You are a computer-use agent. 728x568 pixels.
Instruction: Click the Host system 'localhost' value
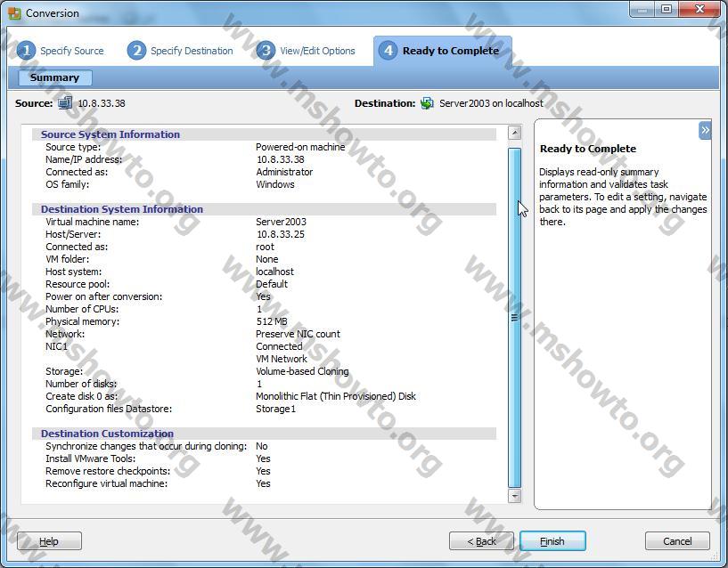274,272
